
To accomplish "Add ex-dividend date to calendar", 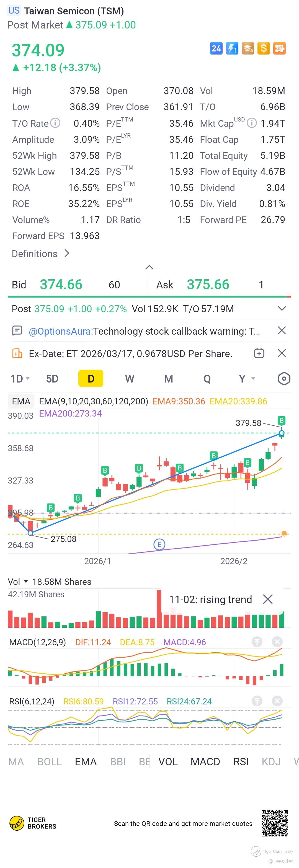I will pyautogui.click(x=259, y=353).
